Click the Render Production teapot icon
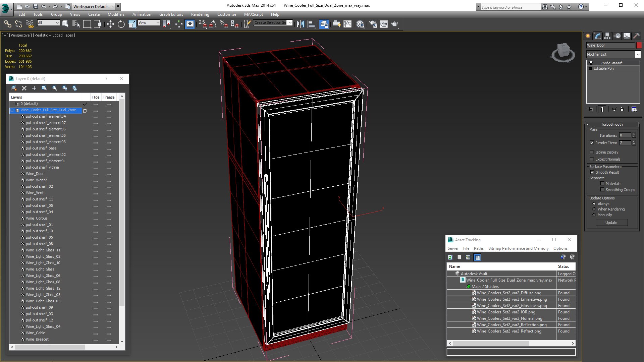Viewport: 644px width, 362px height. click(395, 24)
